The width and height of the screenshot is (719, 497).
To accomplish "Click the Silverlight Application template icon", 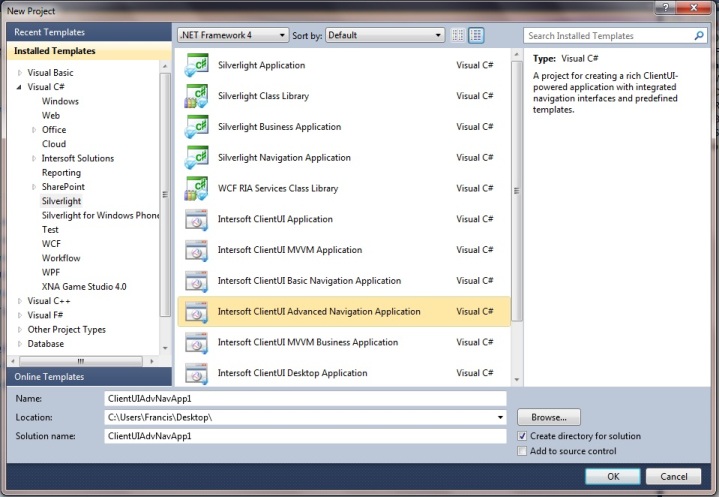I will coord(196,65).
